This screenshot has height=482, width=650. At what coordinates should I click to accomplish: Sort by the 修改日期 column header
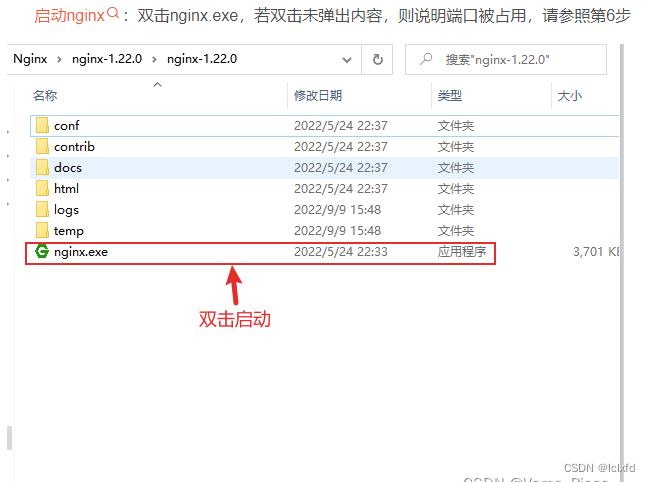coord(318,96)
